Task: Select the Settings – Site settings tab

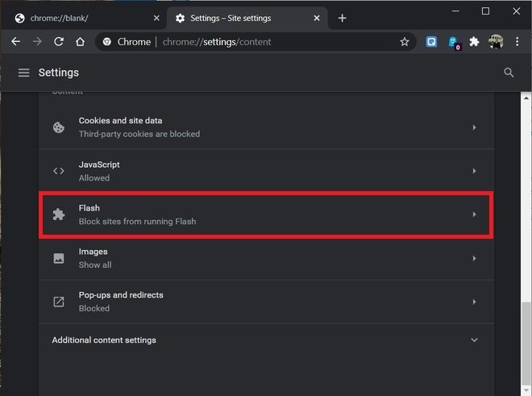Action: [x=247, y=18]
